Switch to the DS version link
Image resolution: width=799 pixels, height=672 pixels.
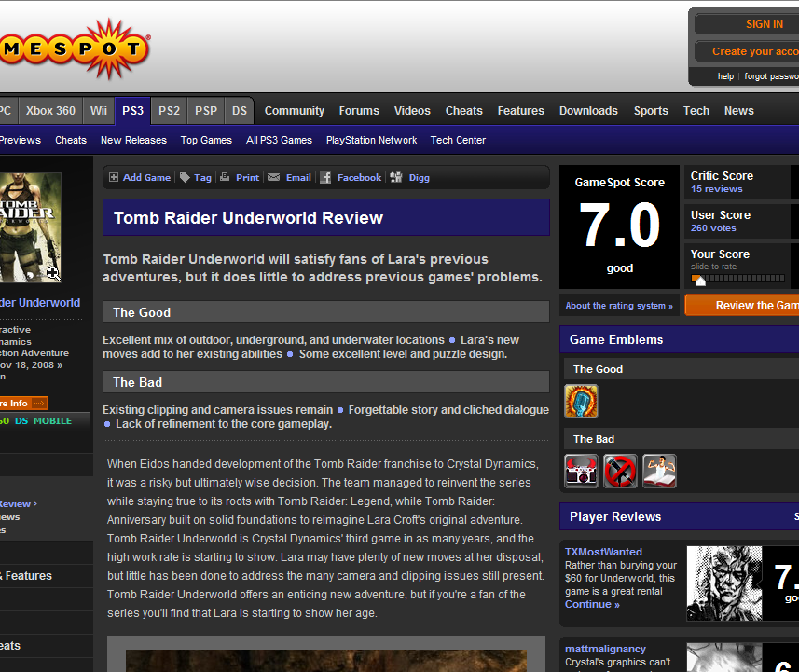pos(21,421)
